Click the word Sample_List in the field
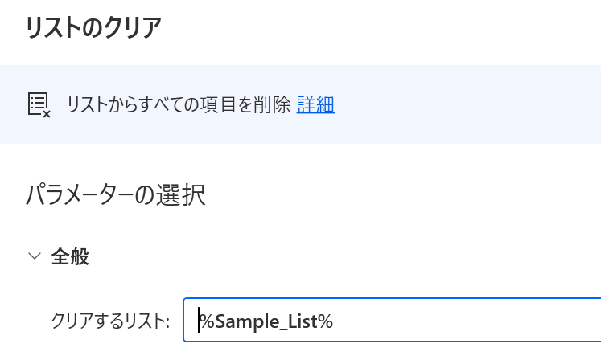 266,321
